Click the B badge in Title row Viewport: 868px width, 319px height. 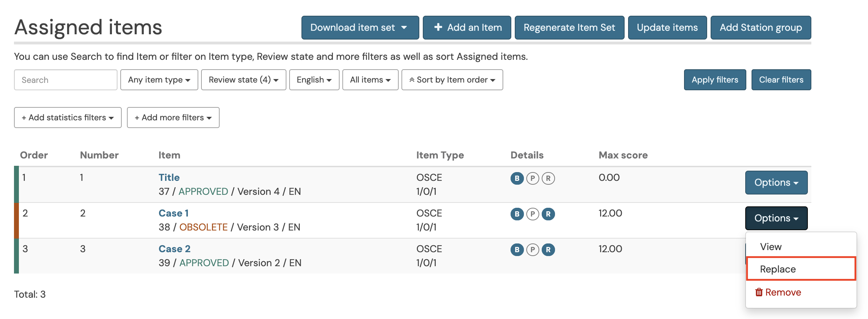pos(517,178)
